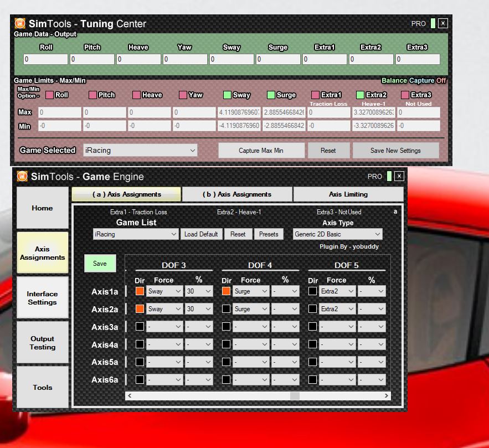
Task: Open the Game List dropdown showing iRacing
Action: (136, 234)
